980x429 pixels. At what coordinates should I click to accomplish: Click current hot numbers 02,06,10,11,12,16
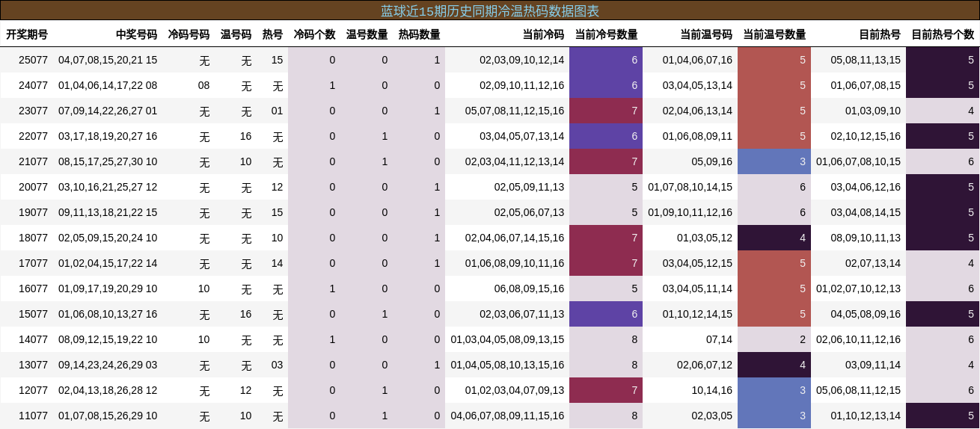[x=859, y=339]
